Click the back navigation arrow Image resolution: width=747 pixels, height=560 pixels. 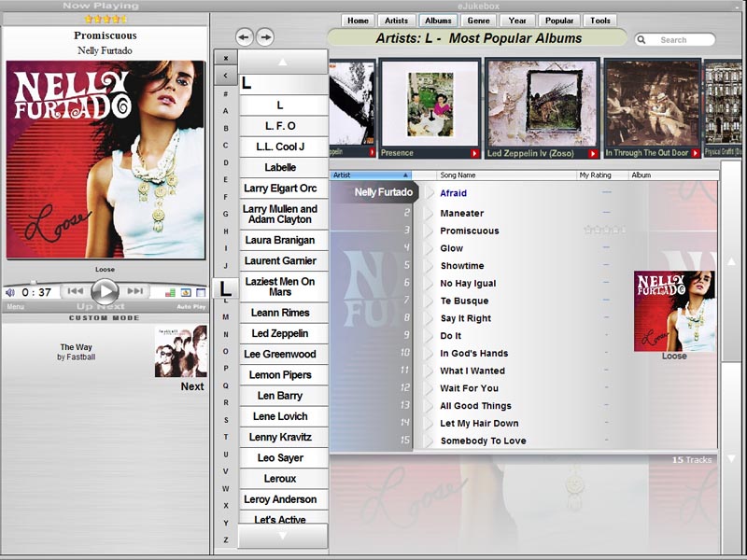click(x=245, y=36)
